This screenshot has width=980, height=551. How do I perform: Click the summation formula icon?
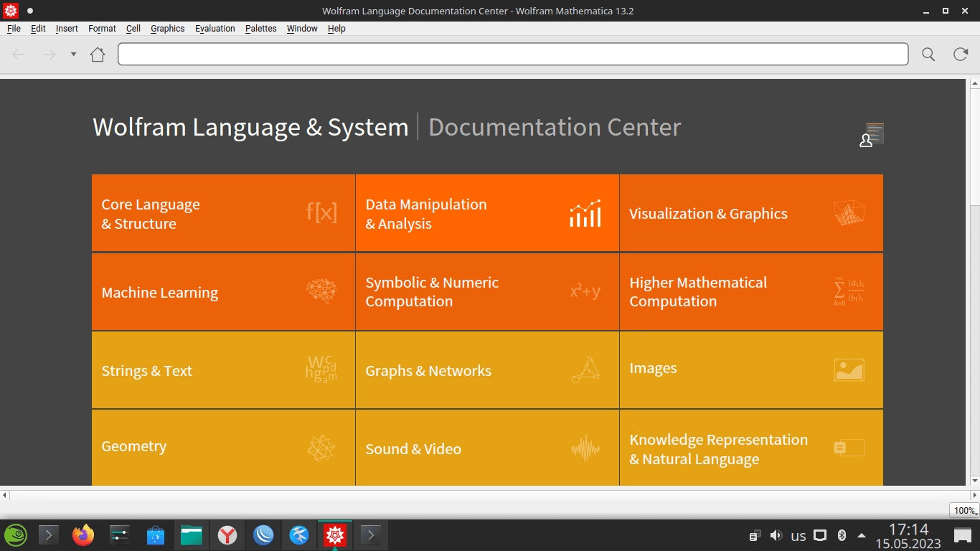click(849, 291)
